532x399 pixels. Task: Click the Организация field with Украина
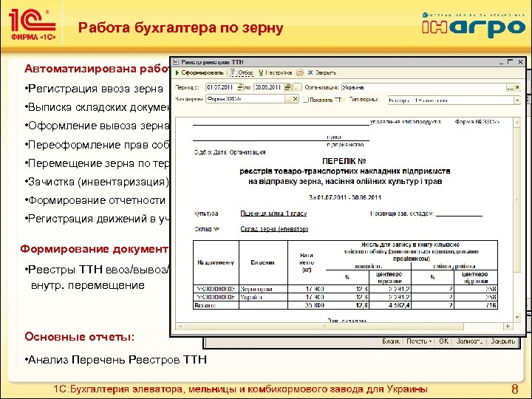[x=423, y=87]
